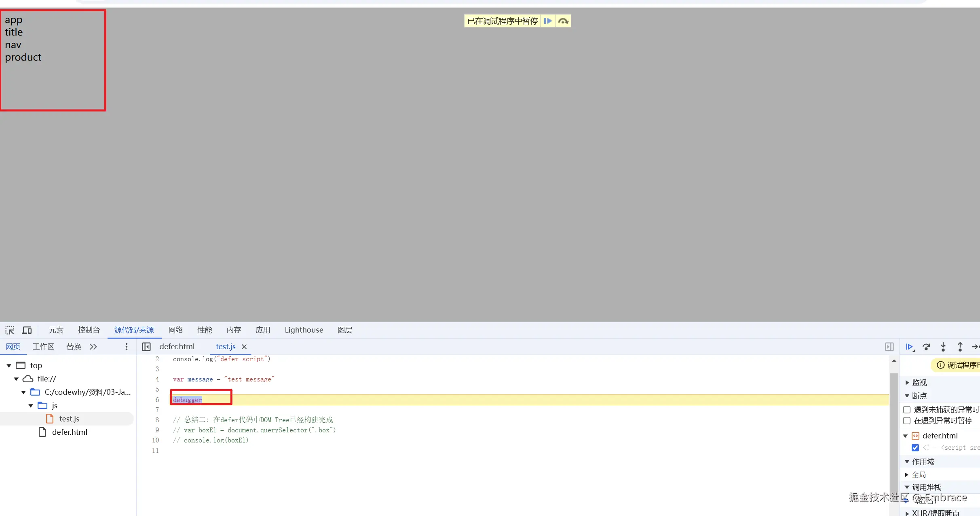
Task: Collapse the debugger sidebar panel icon
Action: (889, 347)
